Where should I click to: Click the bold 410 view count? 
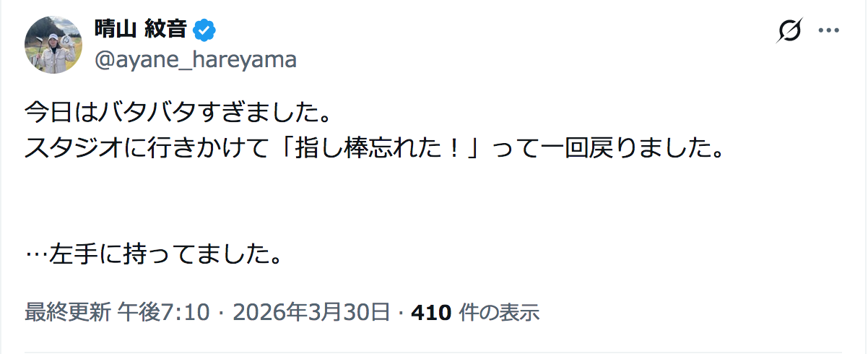click(431, 313)
